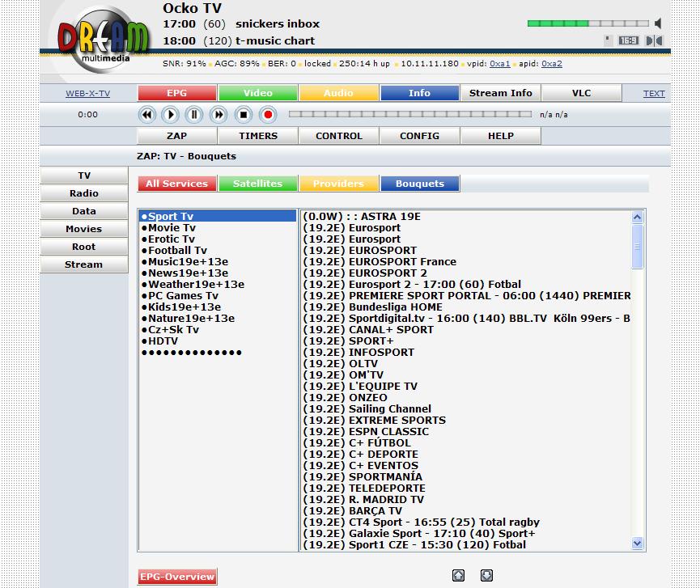Select the Music19e+13e bouquet
Screen dimensions: 700x588
[218, 261]
